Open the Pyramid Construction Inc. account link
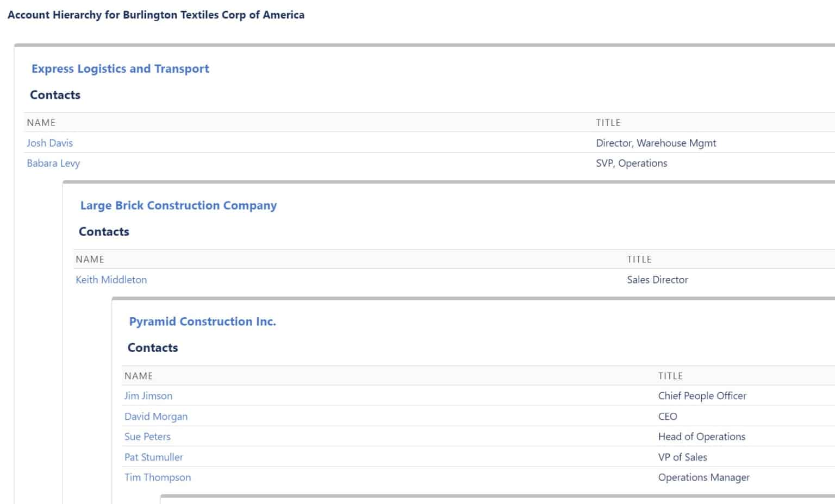Screen dimensions: 835x504 click(x=202, y=322)
